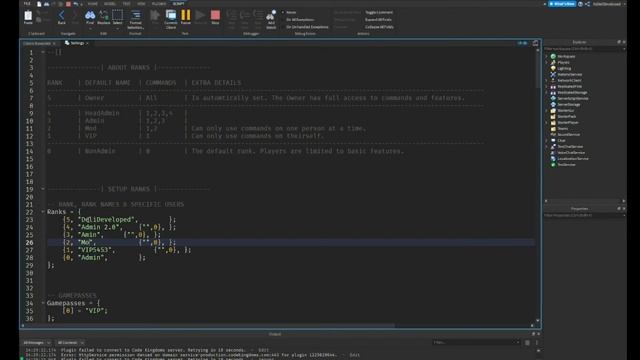Click the Select tool icon
The height and width of the screenshot is (360, 640).
[x=118, y=16]
